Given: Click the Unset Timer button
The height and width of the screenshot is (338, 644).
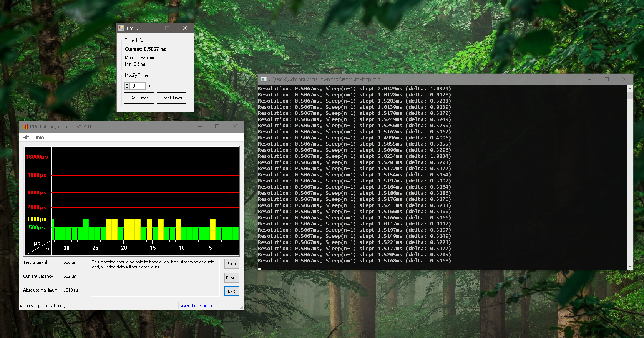Looking at the screenshot, I should (171, 98).
